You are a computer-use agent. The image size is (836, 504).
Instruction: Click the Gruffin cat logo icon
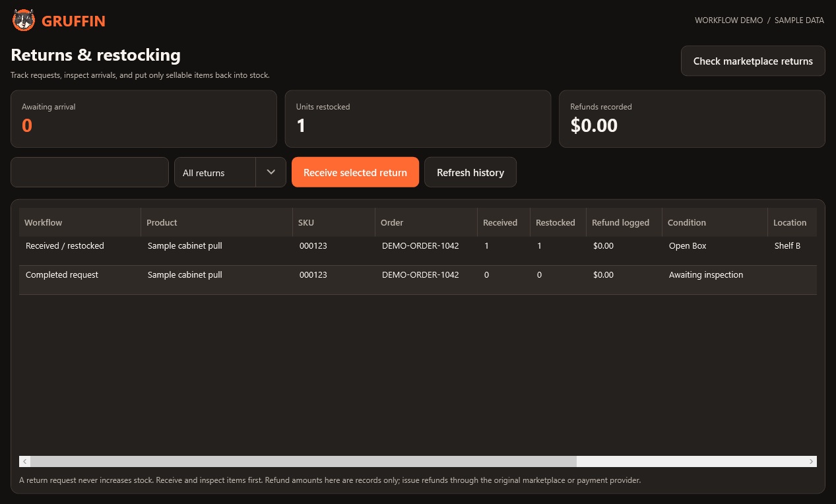pyautogui.click(x=24, y=20)
